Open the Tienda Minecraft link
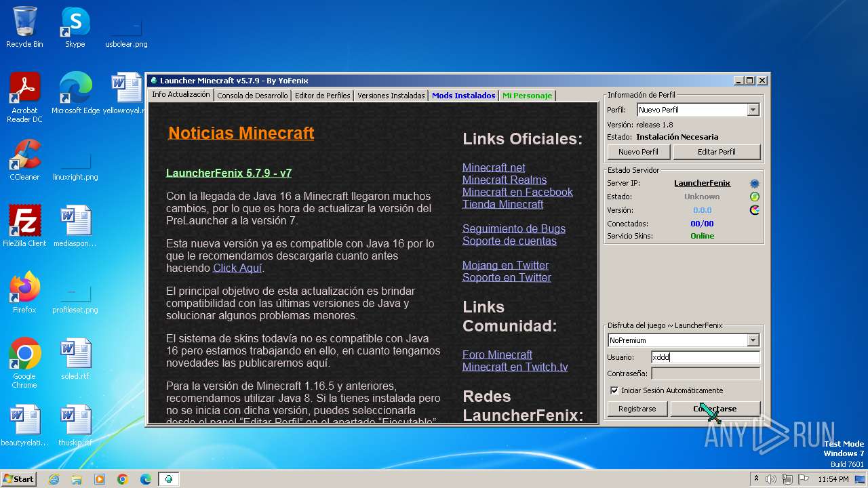This screenshot has width=868, height=488. [503, 204]
